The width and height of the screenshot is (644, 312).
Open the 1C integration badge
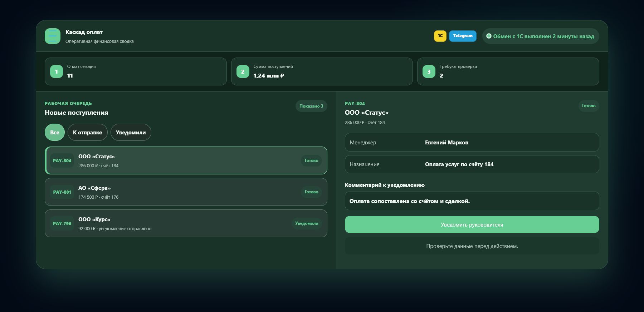[440, 36]
